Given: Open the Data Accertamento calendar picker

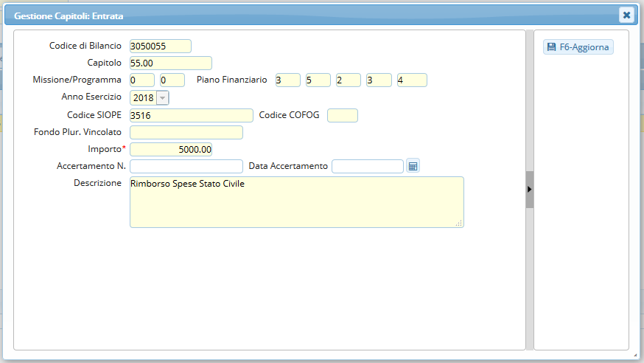Looking at the screenshot, I should click(413, 166).
